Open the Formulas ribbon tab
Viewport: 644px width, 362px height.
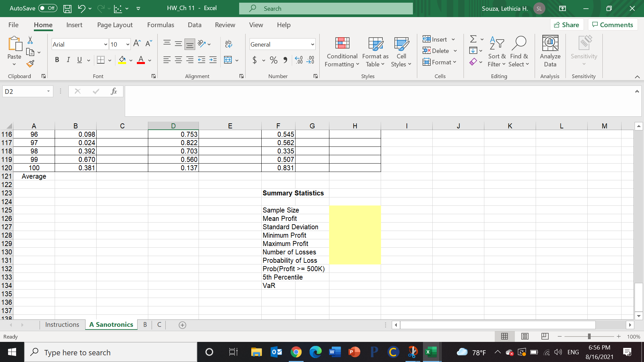(160, 25)
